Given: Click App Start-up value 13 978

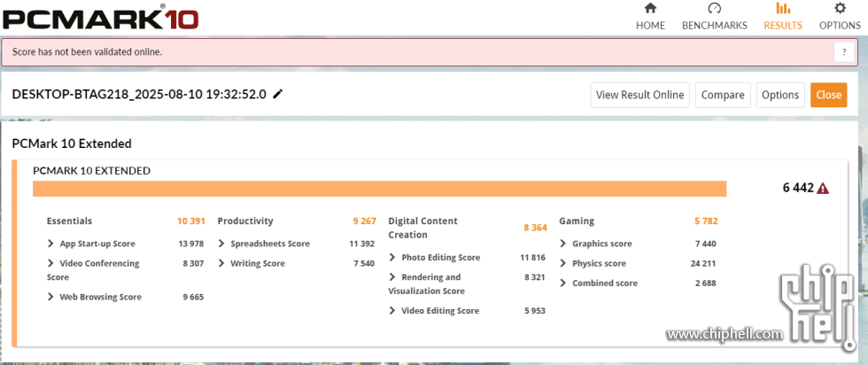Looking at the screenshot, I should point(190,244).
